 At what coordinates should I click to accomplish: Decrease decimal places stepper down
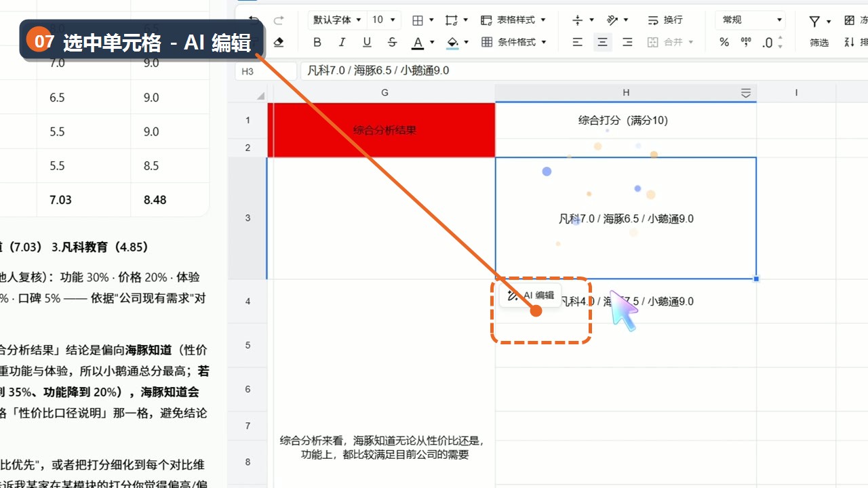pos(780,47)
